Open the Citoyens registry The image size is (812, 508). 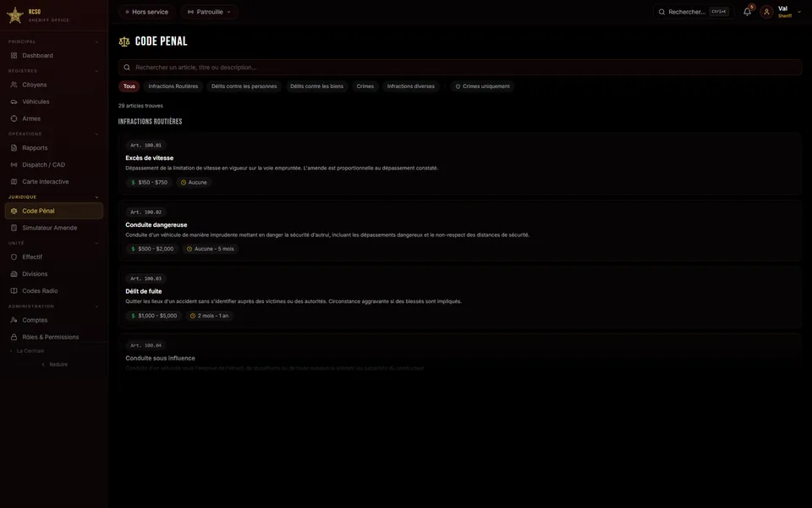(54, 85)
